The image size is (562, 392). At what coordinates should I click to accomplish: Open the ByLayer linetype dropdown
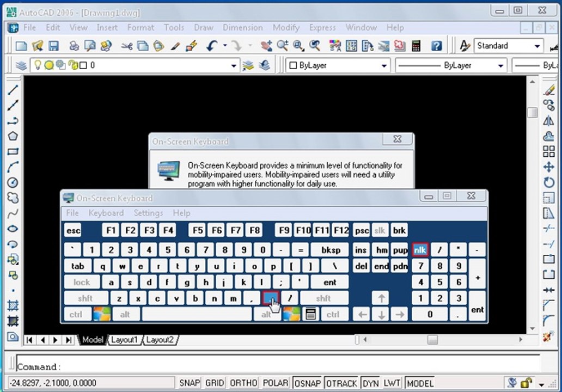coord(500,65)
